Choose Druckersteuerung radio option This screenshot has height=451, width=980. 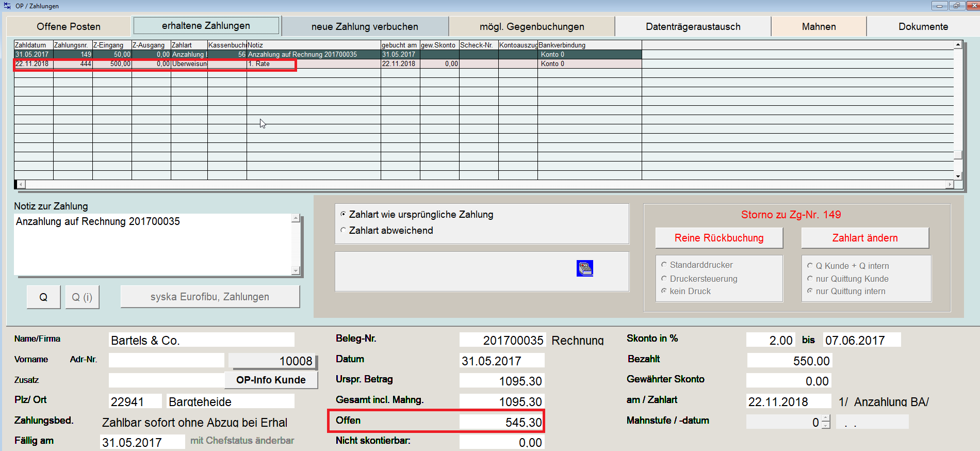[x=699, y=279]
